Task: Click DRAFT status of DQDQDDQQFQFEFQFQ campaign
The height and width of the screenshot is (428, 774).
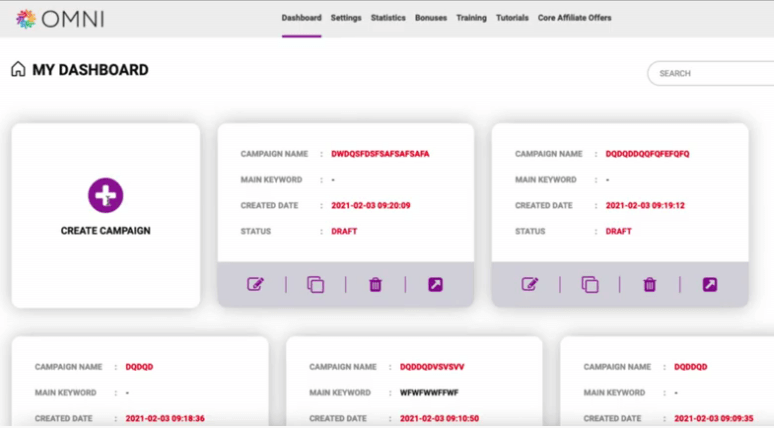Action: coord(619,231)
